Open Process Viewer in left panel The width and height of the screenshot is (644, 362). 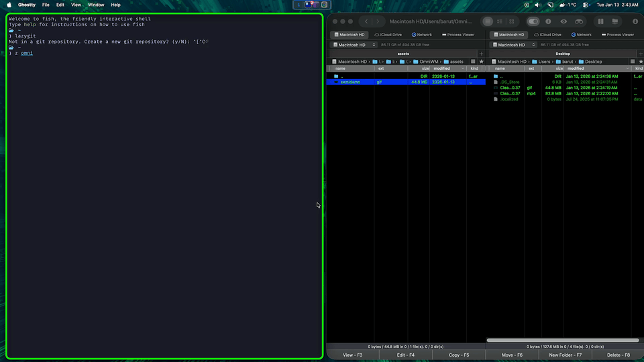click(x=458, y=34)
